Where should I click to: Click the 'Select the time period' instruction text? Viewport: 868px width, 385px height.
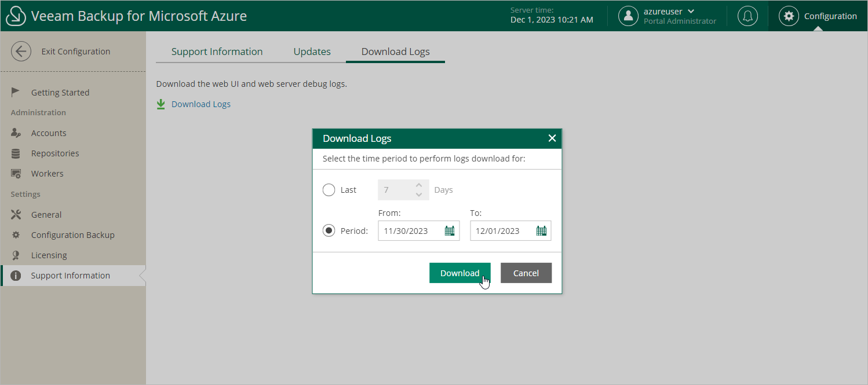pyautogui.click(x=424, y=159)
